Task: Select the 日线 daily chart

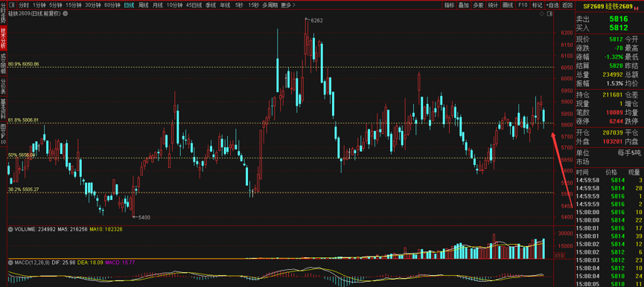Action: (x=130, y=5)
